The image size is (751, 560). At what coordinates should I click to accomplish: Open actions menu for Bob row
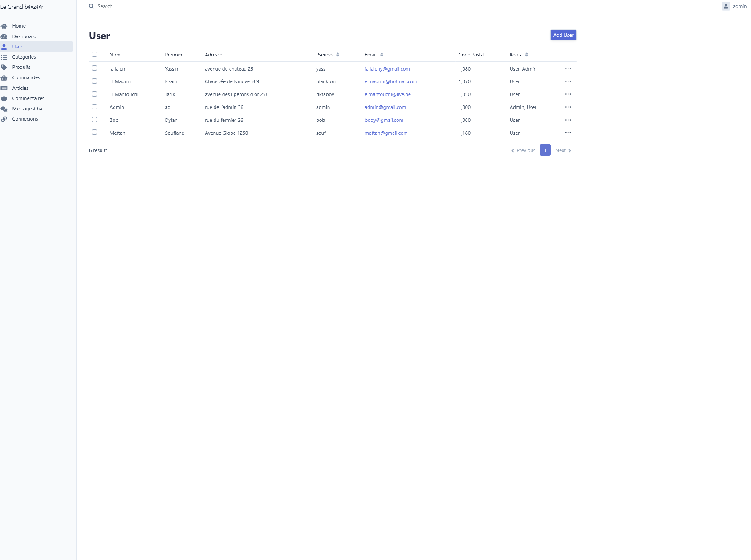point(568,120)
